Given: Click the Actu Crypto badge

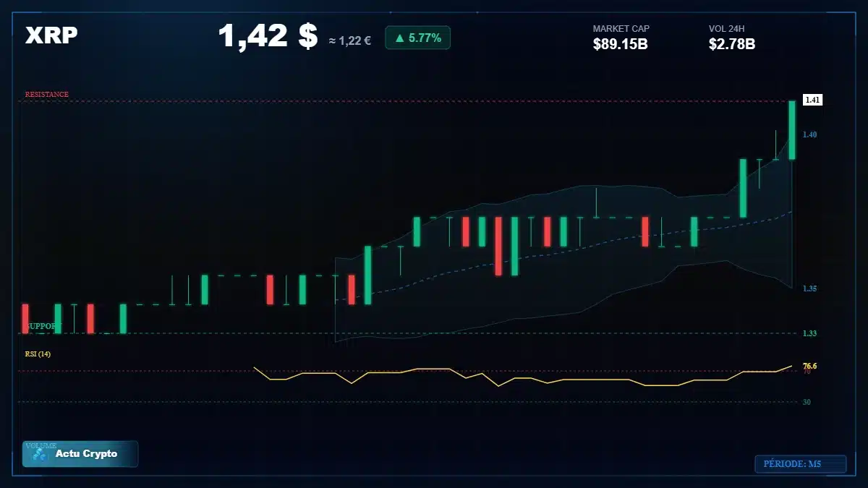Looking at the screenshot, I should tap(80, 454).
